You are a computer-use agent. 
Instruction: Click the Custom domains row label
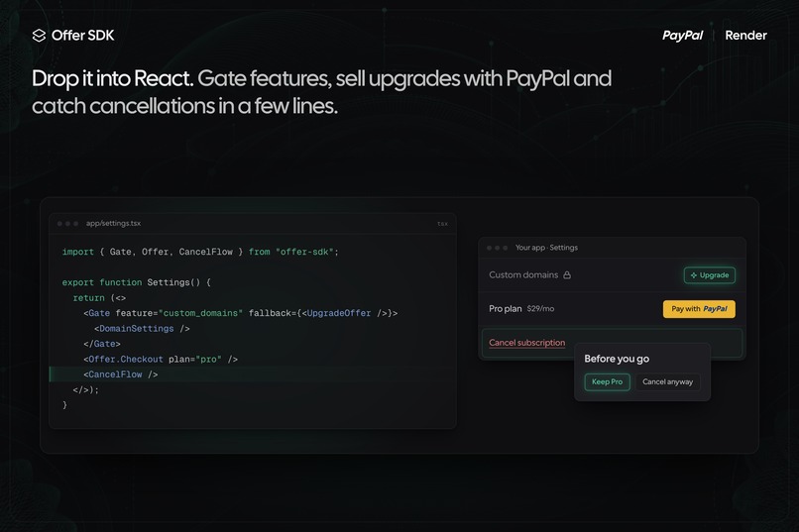(523, 274)
